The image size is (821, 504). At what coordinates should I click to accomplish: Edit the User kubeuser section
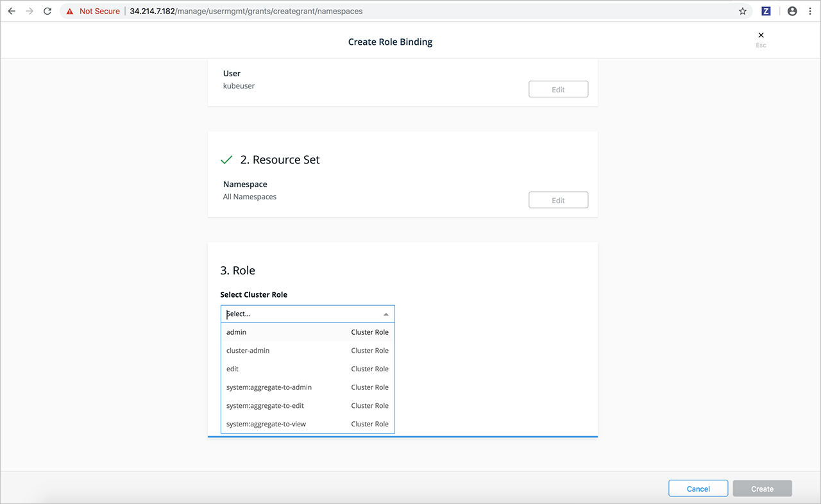pos(558,89)
